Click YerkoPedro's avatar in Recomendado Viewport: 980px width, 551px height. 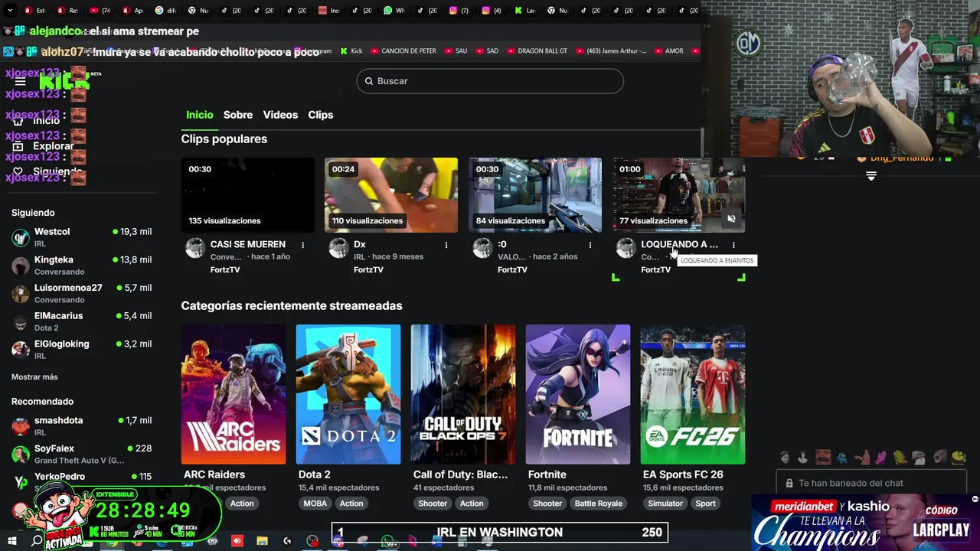[x=21, y=482]
